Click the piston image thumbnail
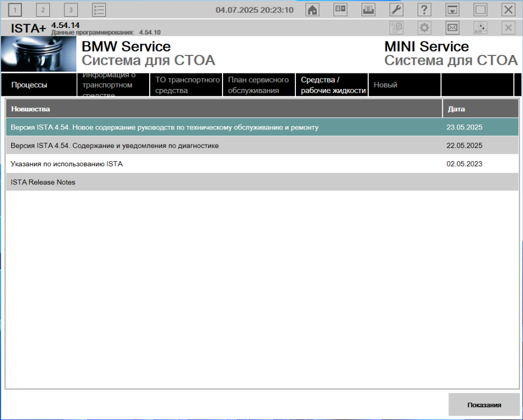 coord(39,54)
